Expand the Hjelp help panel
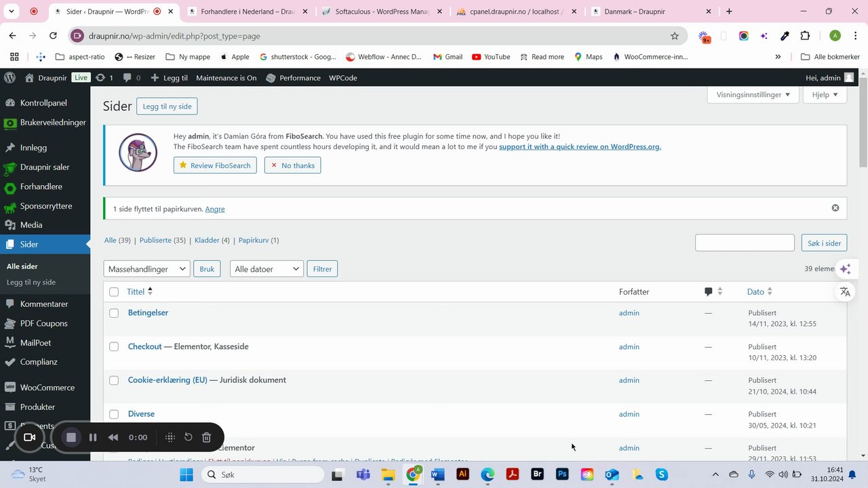The height and width of the screenshot is (488, 868). (825, 95)
